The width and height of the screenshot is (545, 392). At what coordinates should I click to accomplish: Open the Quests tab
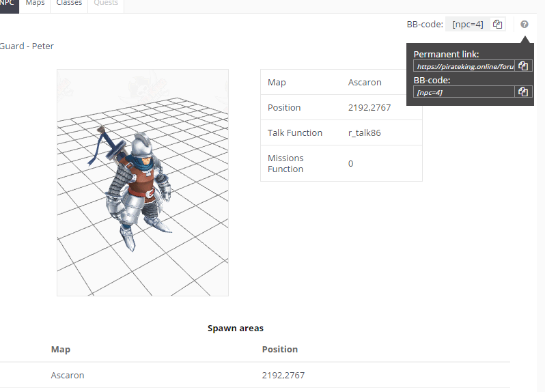coord(106,5)
